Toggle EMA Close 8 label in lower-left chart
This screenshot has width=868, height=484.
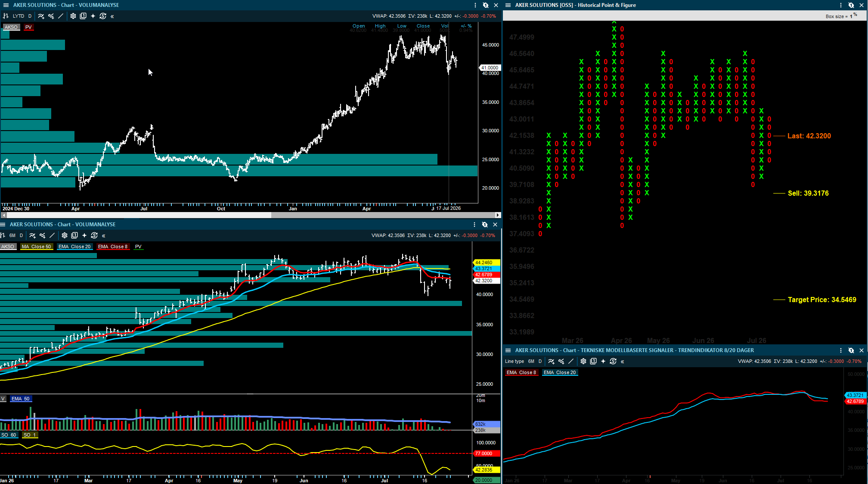(x=113, y=247)
